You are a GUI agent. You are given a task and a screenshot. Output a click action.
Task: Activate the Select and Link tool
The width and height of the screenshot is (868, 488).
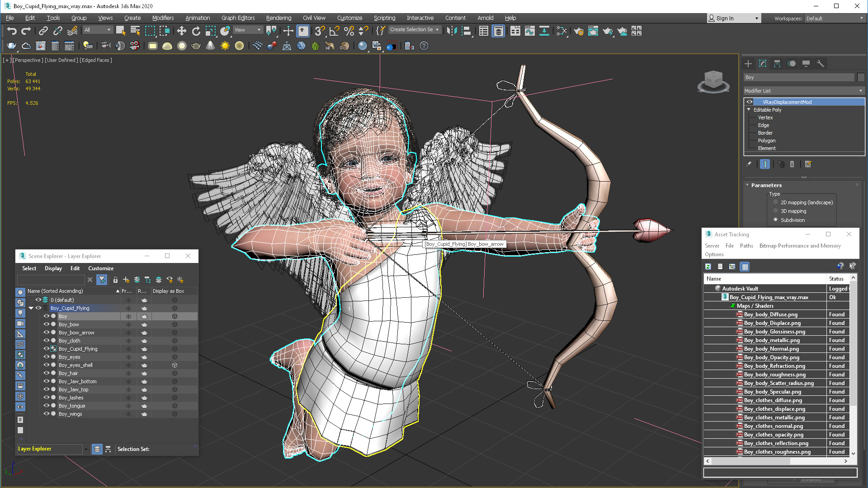click(43, 31)
